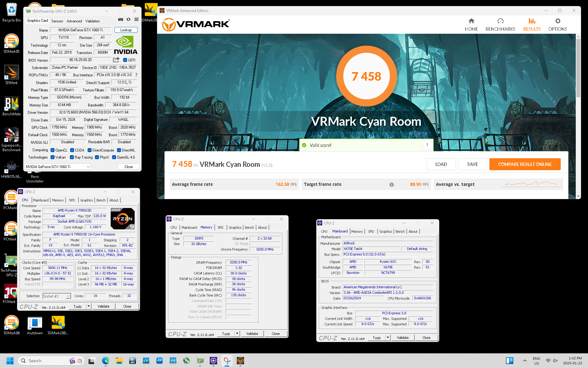The width and height of the screenshot is (588, 368).
Task: Select the 3DMark05 desktop icon
Action: 12,44
